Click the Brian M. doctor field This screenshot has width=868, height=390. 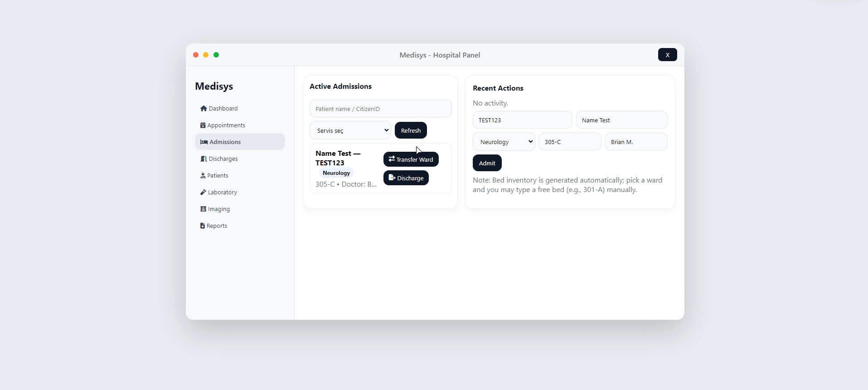tap(636, 142)
